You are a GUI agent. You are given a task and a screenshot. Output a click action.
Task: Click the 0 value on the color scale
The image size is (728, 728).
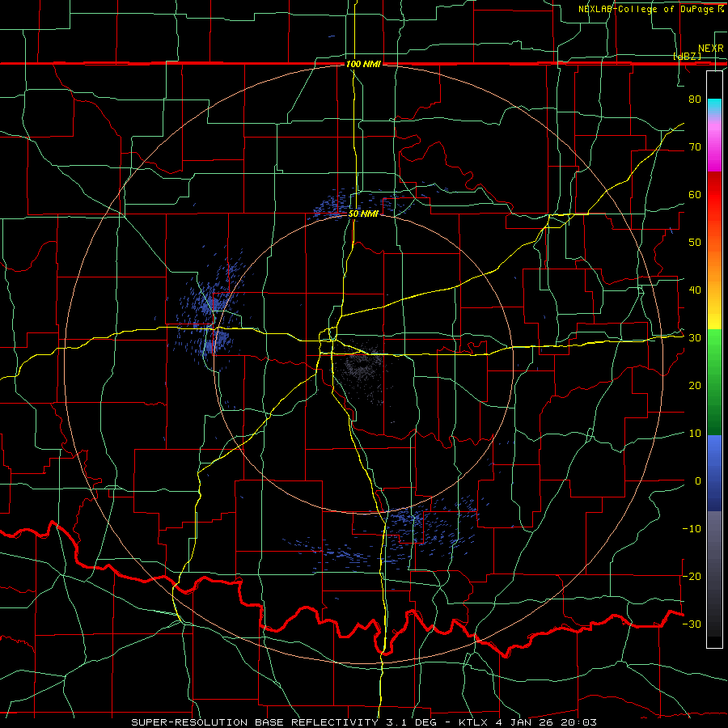point(698,481)
